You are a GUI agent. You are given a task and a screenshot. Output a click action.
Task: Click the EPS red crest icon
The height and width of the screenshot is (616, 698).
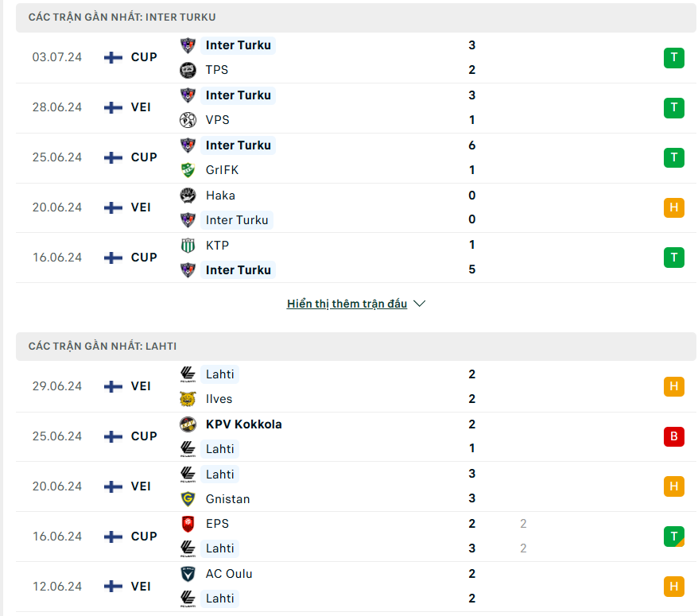[x=188, y=524]
